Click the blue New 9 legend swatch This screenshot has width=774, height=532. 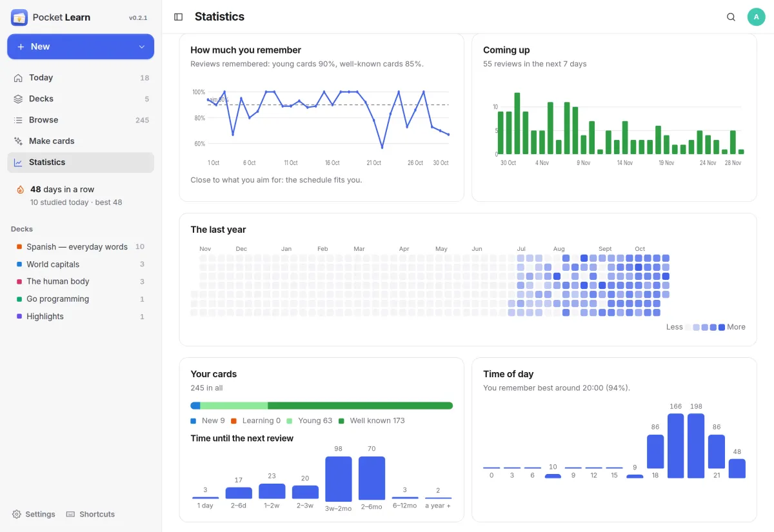(x=193, y=420)
